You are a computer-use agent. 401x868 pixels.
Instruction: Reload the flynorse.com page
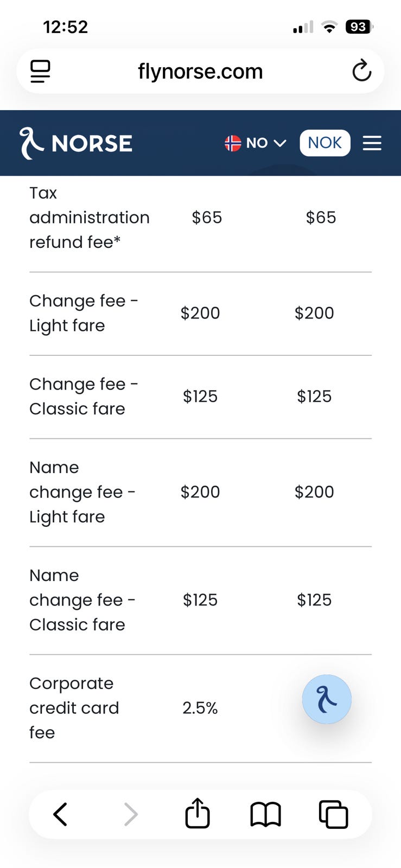[x=361, y=71]
